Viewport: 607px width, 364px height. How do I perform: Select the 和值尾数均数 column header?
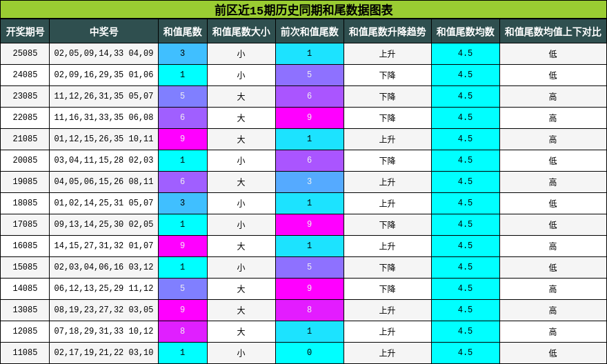[x=466, y=31]
